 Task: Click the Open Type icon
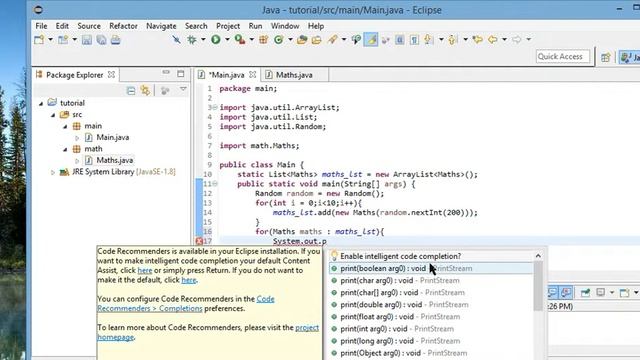pos(302,40)
